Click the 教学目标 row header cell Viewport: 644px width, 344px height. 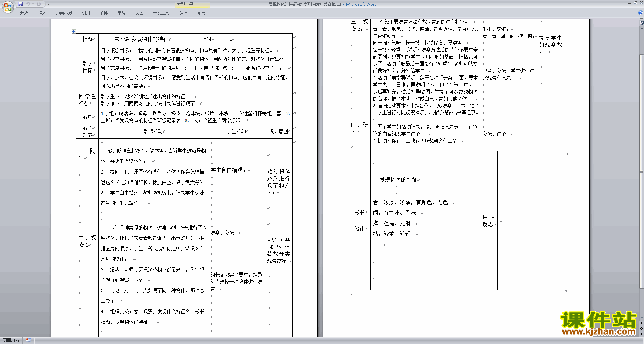(x=87, y=67)
